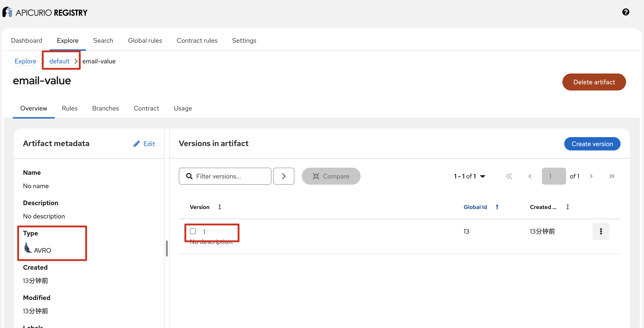
Task: Expand the 1 - 1 of 1 per-page dropdown
Action: 469,176
